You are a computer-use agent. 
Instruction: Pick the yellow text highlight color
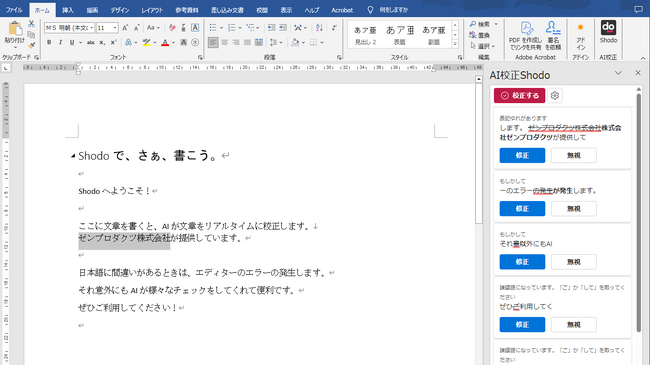(x=146, y=42)
